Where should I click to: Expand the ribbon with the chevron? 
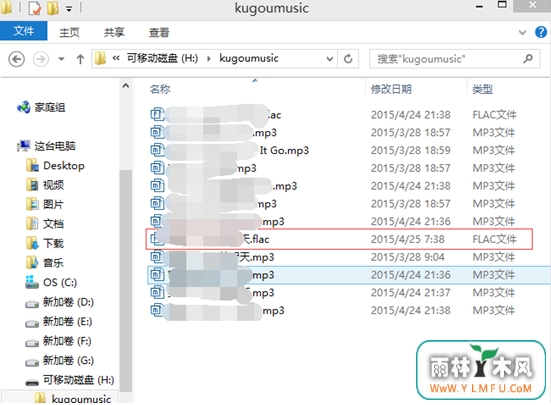click(523, 32)
